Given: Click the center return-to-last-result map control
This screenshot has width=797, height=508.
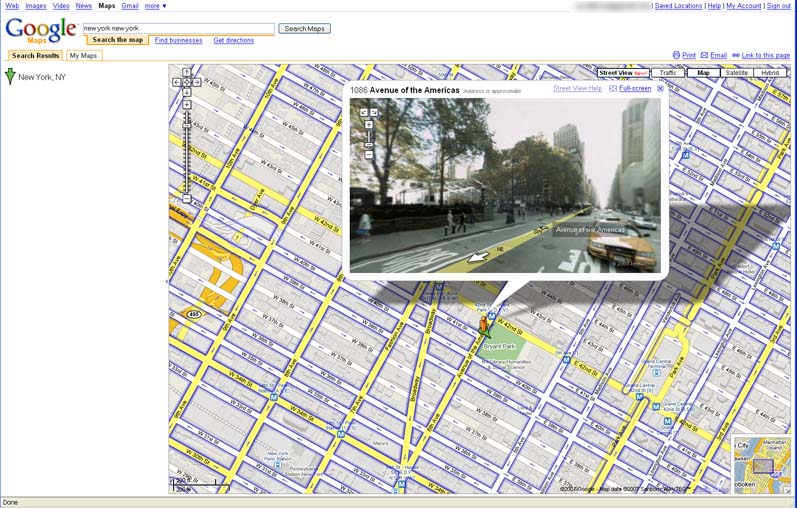Looking at the screenshot, I should [x=187, y=82].
